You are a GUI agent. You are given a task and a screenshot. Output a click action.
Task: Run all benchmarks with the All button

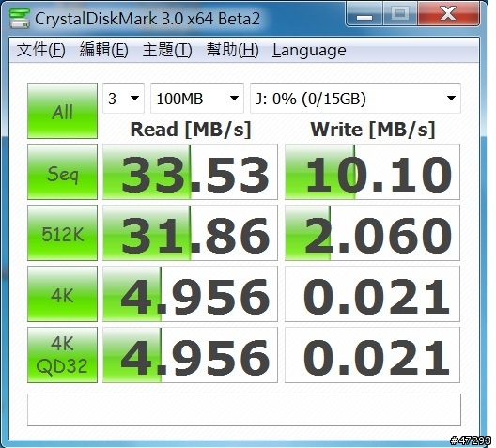point(62,111)
